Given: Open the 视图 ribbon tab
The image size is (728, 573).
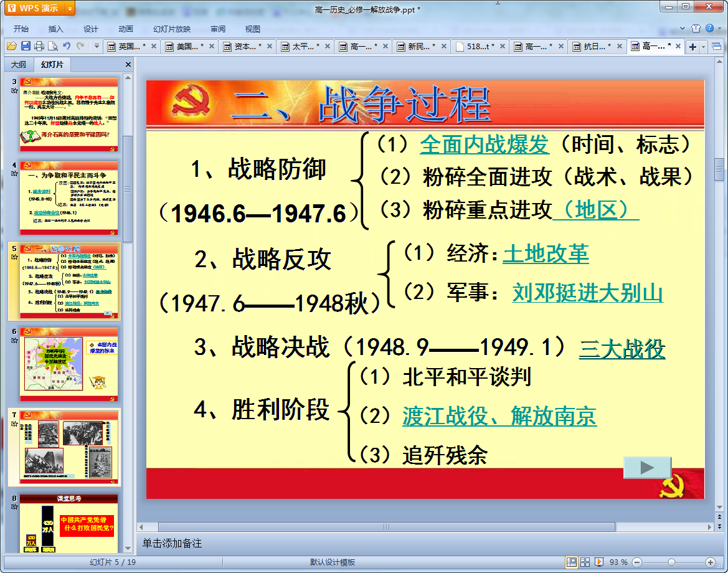Looking at the screenshot, I should coord(253,29).
